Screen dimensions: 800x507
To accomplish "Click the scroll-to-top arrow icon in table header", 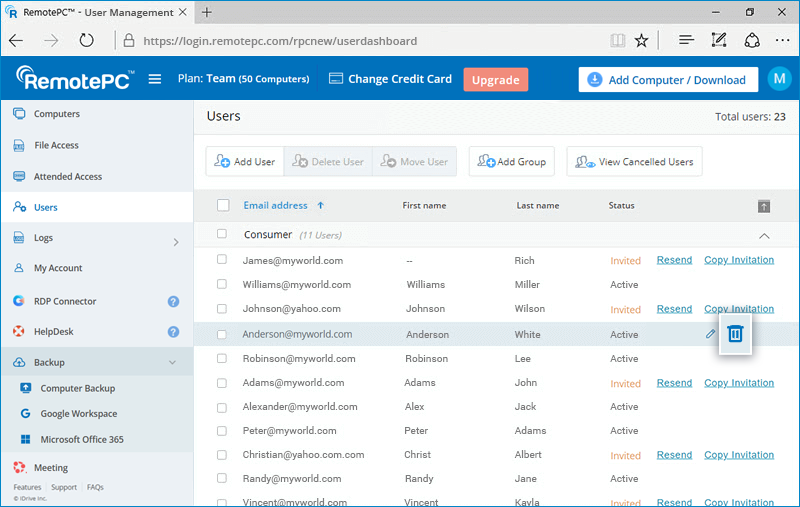I will tap(764, 206).
